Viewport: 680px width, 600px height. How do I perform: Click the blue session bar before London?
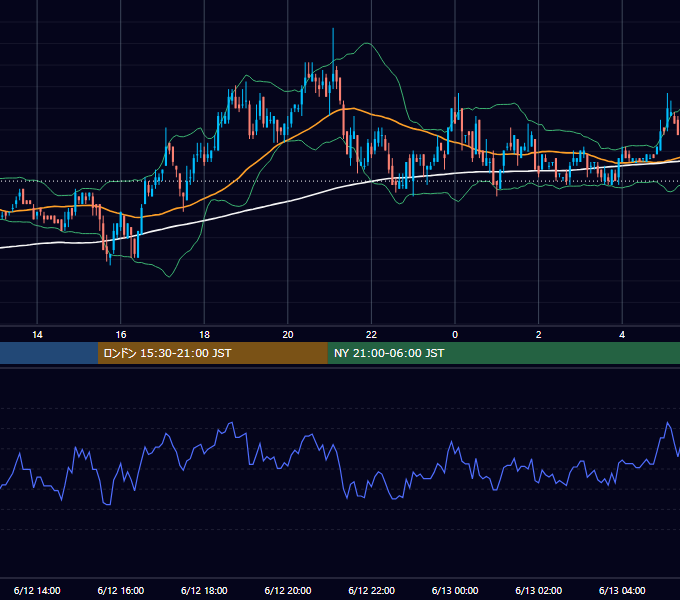[x=49, y=353]
